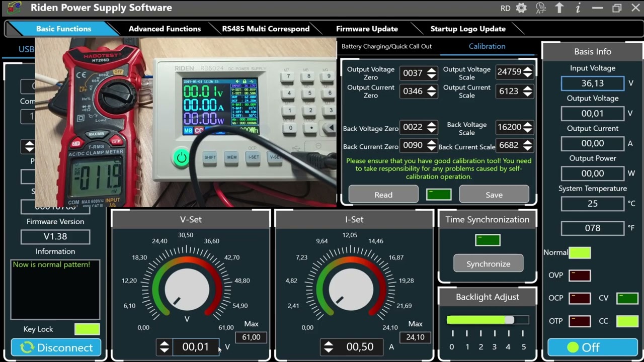Select the Output Power reading 00,00
Screen dimensions: 644x362
coord(593,173)
